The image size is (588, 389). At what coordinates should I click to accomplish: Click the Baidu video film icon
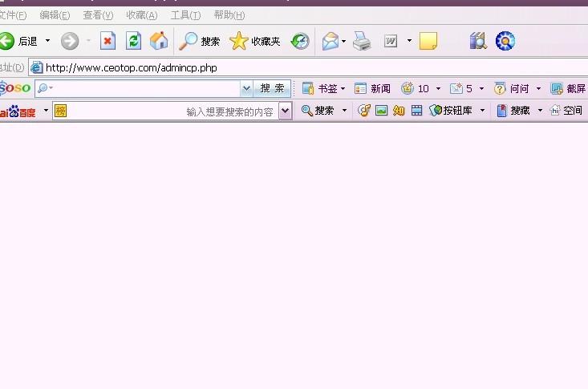tap(416, 111)
